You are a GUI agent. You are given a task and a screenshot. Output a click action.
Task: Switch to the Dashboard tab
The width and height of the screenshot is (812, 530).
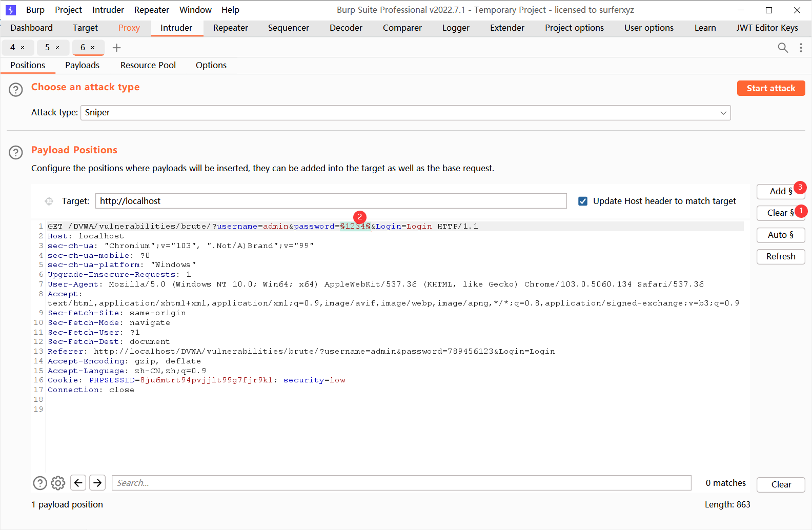coord(31,28)
